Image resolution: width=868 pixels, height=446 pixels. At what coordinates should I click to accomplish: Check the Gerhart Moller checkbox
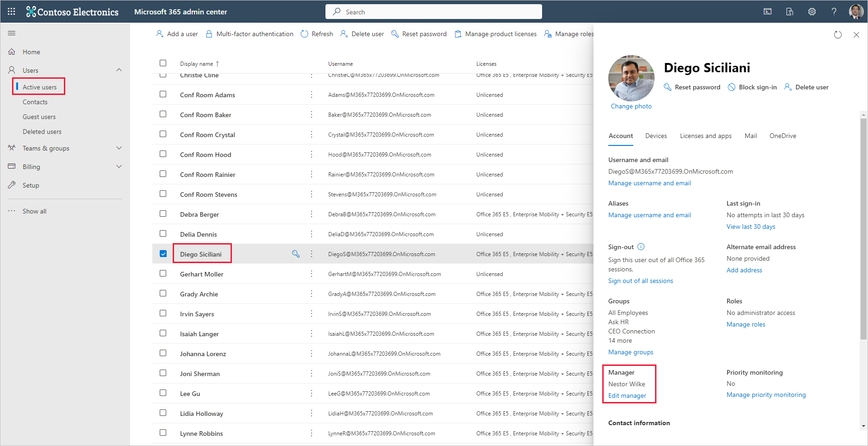(x=163, y=273)
